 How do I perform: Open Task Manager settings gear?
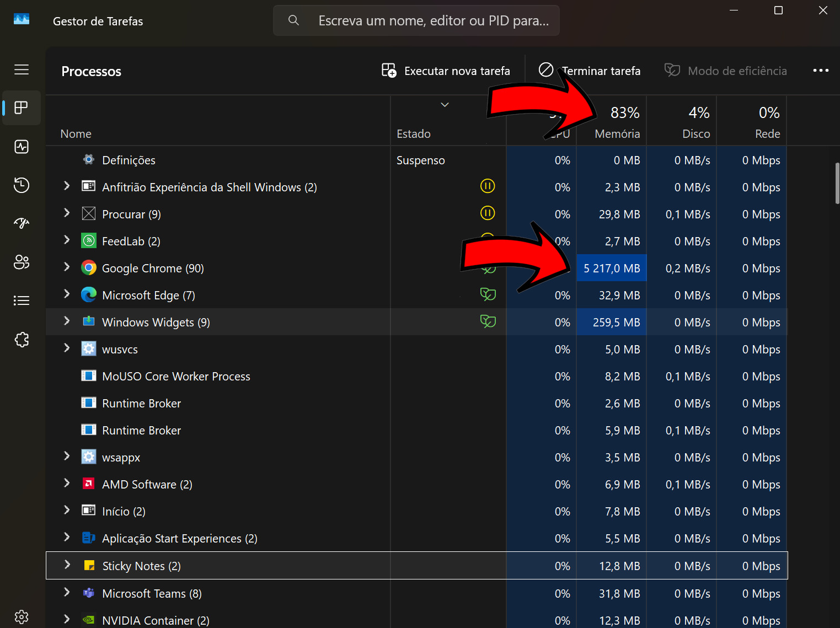(x=22, y=616)
